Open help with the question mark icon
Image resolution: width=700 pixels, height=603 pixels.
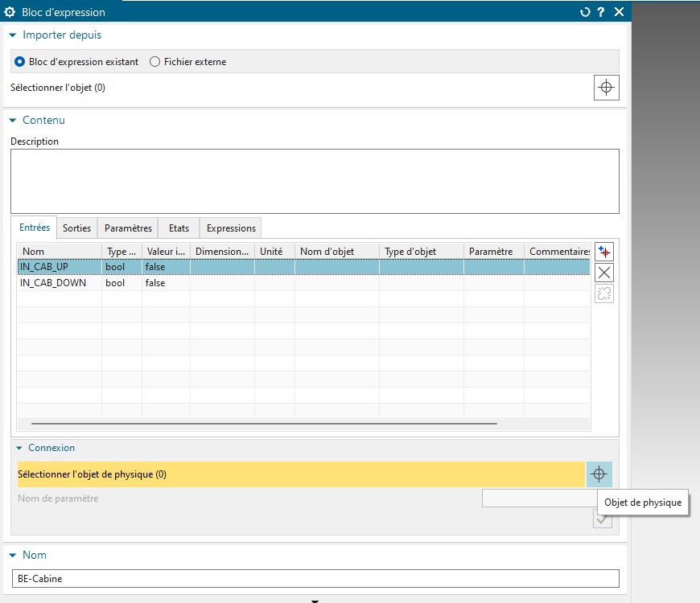point(601,12)
